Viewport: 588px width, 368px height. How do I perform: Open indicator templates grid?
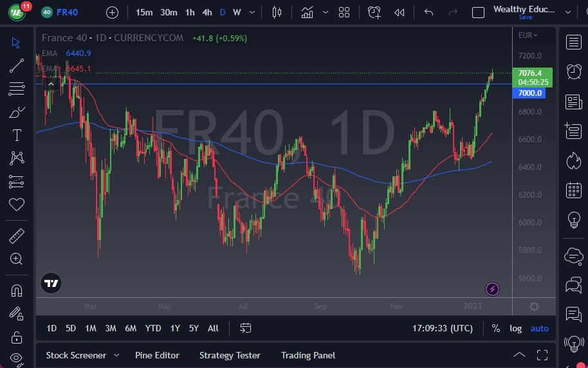pos(344,12)
